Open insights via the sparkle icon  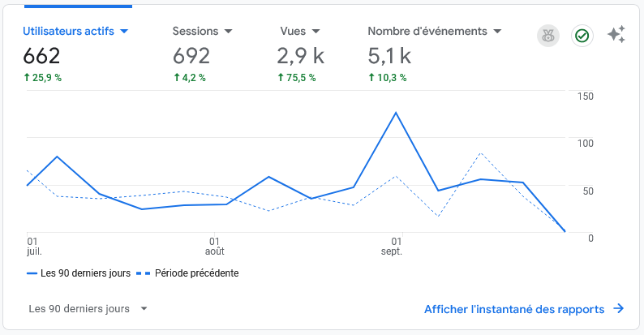point(616,35)
